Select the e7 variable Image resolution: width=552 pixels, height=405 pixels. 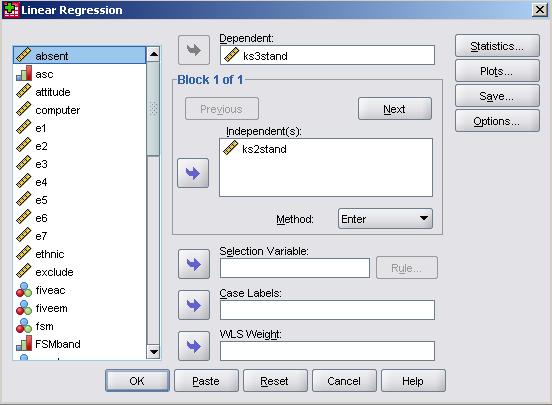click(x=79, y=236)
